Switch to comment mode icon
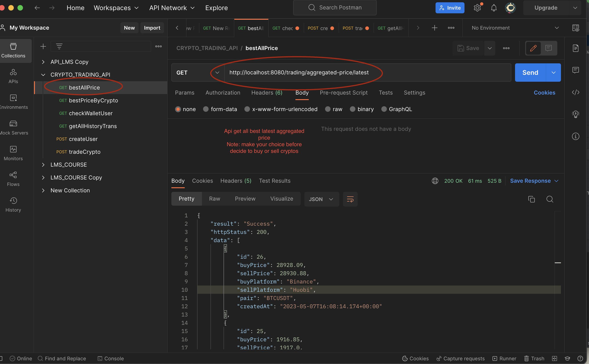This screenshot has width=589, height=364. [x=548, y=48]
